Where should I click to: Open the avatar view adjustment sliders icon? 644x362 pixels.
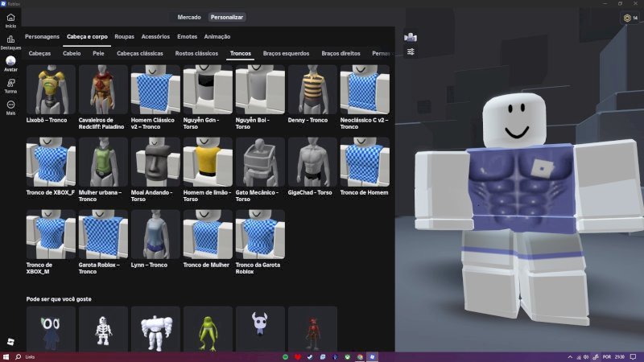click(411, 51)
